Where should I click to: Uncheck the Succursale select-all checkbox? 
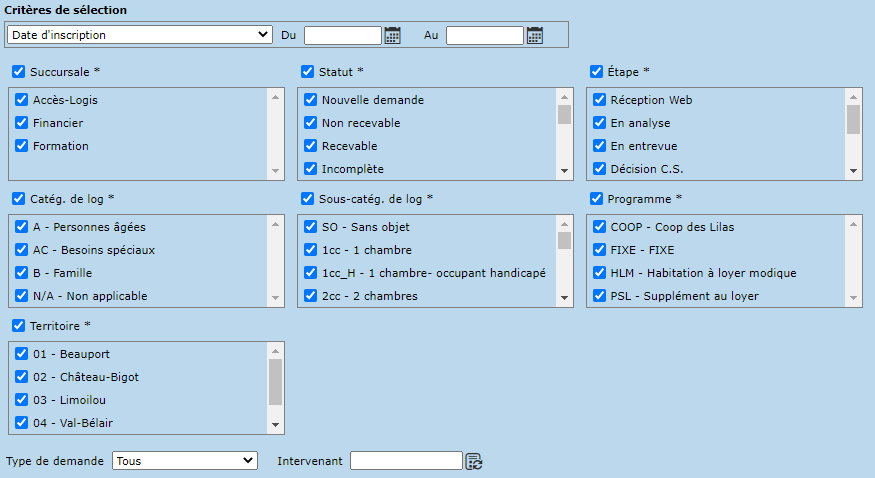pyautogui.click(x=19, y=72)
